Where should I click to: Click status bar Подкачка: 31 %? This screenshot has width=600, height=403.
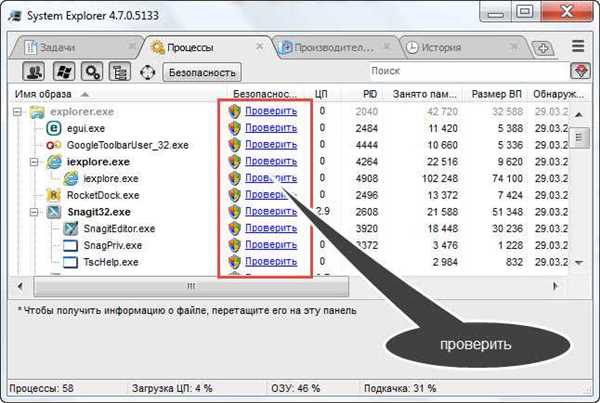pos(400,388)
